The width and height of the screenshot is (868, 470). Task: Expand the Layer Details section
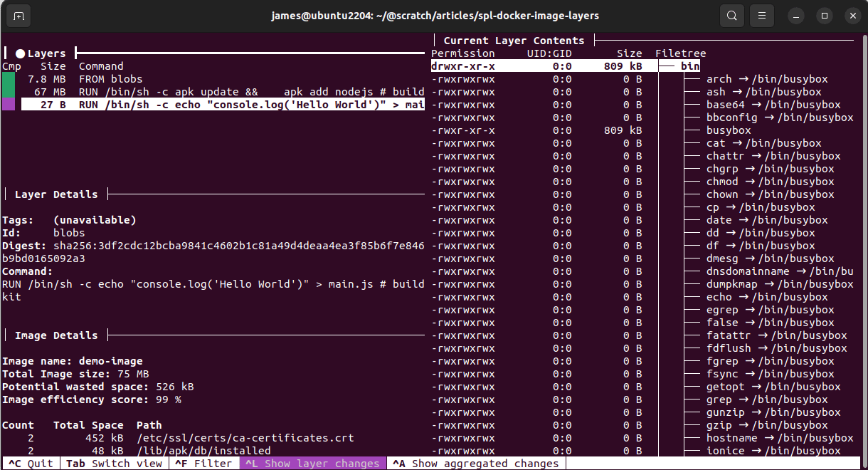tap(56, 193)
